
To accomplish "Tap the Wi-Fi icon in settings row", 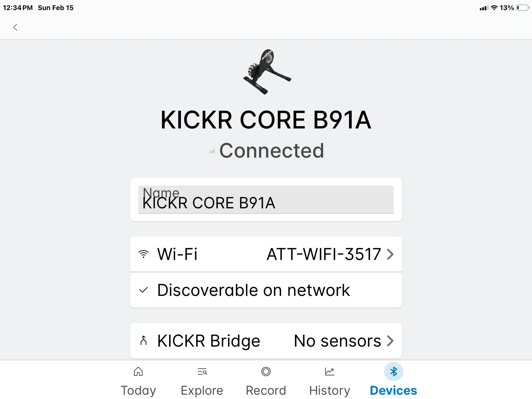I will click(x=144, y=254).
